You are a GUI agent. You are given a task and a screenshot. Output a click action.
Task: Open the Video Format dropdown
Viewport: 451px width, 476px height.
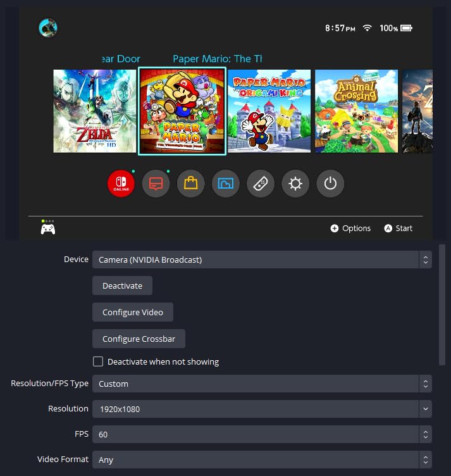pos(262,460)
